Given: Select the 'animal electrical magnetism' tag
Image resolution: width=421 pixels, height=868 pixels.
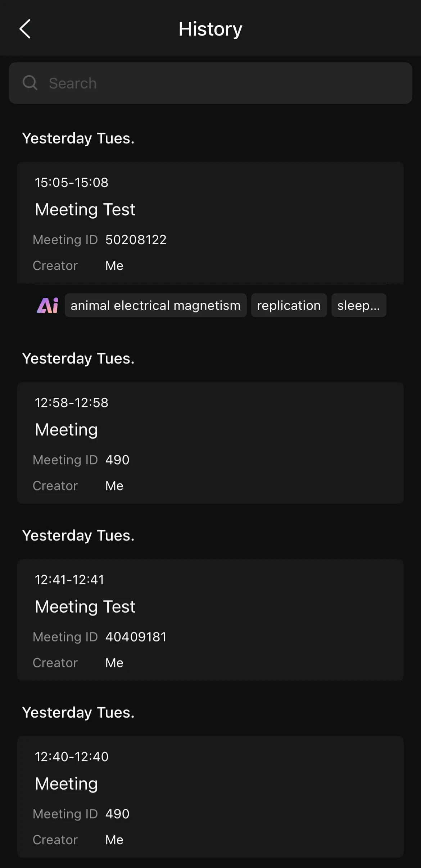Looking at the screenshot, I should (x=155, y=305).
